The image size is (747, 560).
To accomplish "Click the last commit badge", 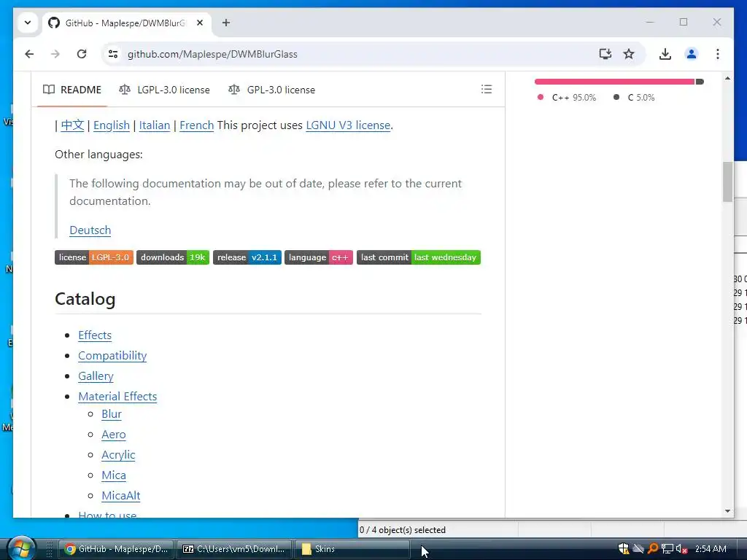I will pyautogui.click(x=418, y=257).
